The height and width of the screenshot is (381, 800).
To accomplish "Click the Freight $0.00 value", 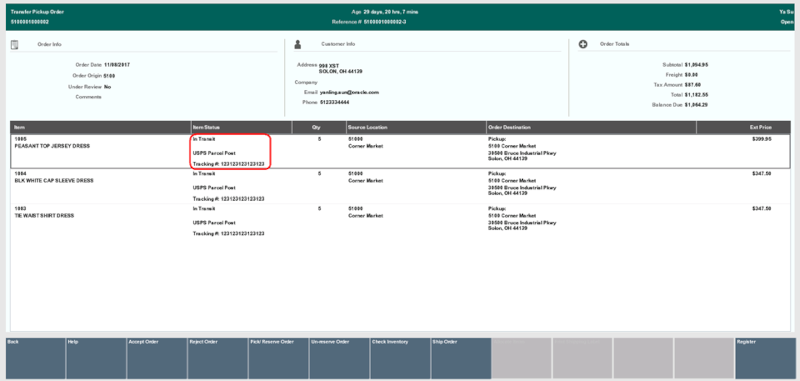I will tap(691, 74).
